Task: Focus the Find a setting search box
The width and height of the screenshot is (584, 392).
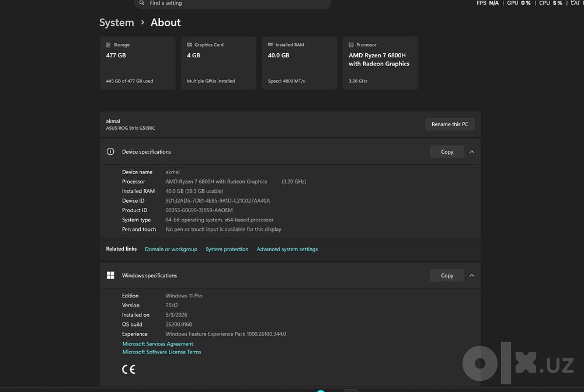Action: pyautogui.click(x=233, y=4)
